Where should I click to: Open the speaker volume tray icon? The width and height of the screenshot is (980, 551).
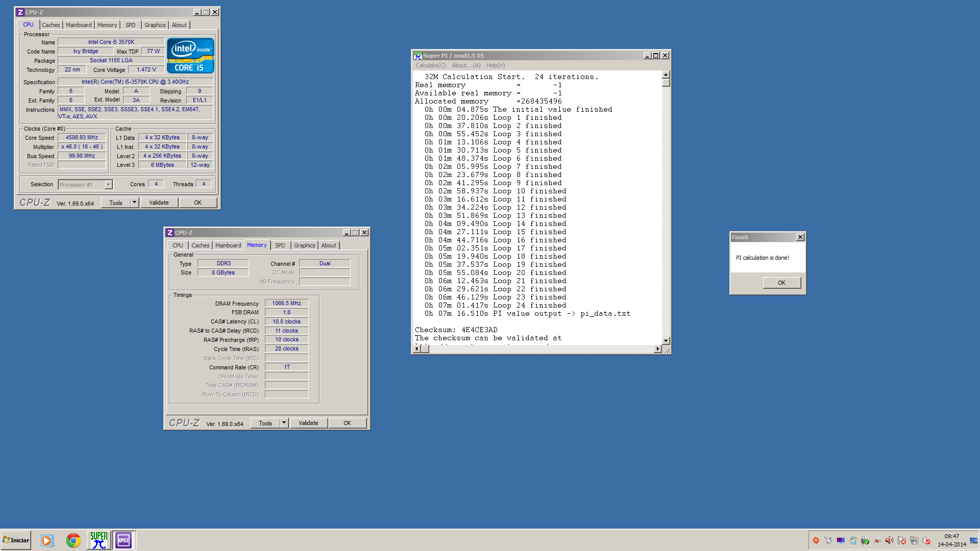click(889, 541)
